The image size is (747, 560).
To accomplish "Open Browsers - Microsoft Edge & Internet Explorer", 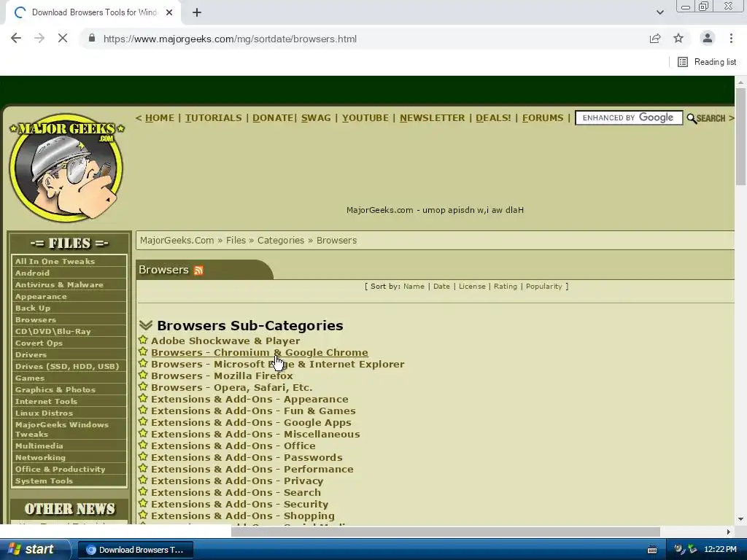I will 278,365.
